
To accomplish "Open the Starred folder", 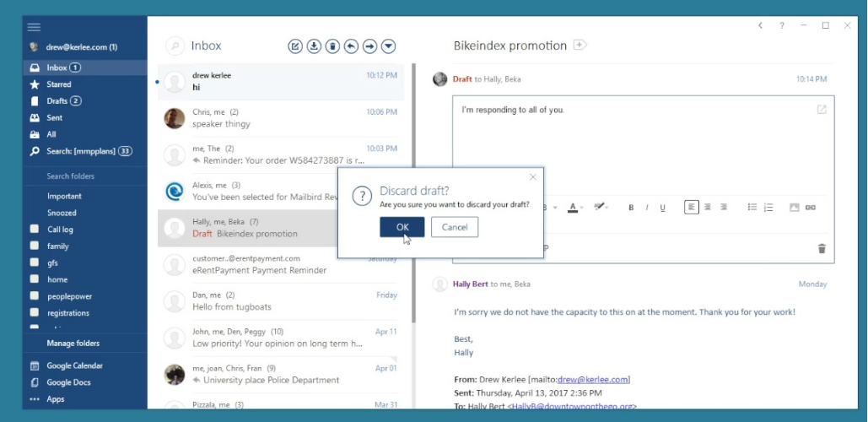I will [84, 84].
